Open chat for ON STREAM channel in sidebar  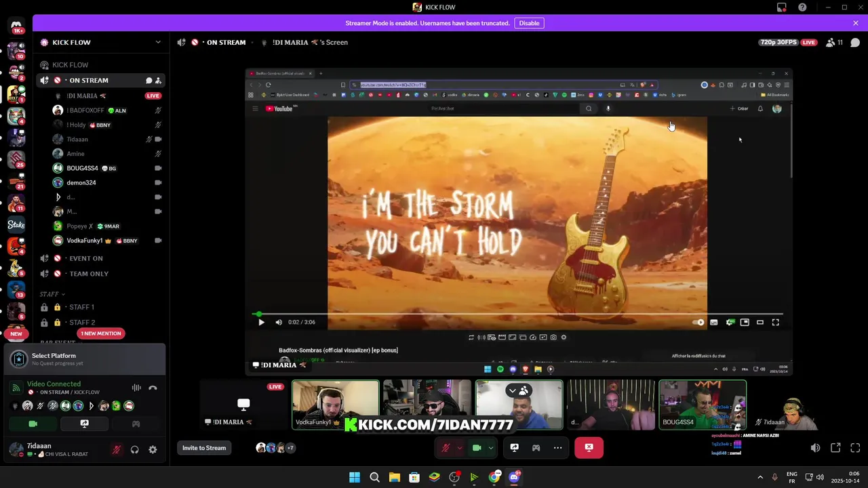(149, 81)
